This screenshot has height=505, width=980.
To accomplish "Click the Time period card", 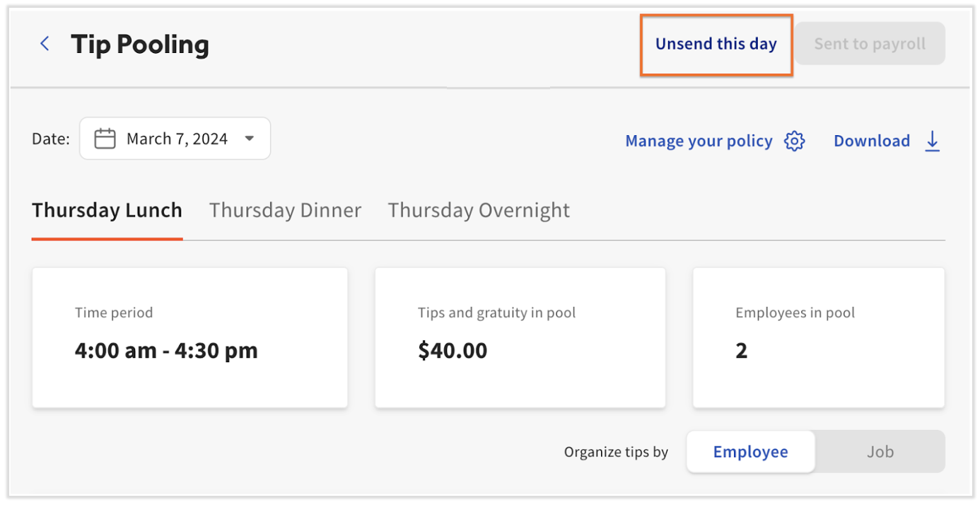I will tap(189, 337).
